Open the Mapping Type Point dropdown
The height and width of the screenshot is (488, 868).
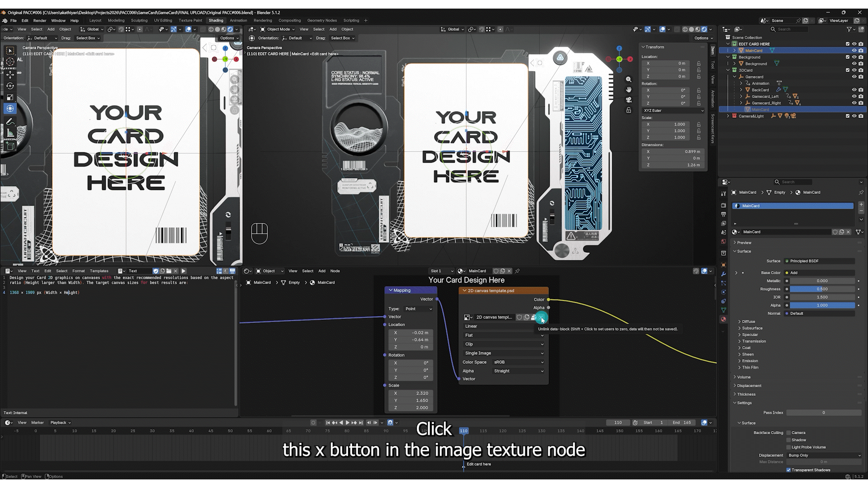tap(419, 309)
